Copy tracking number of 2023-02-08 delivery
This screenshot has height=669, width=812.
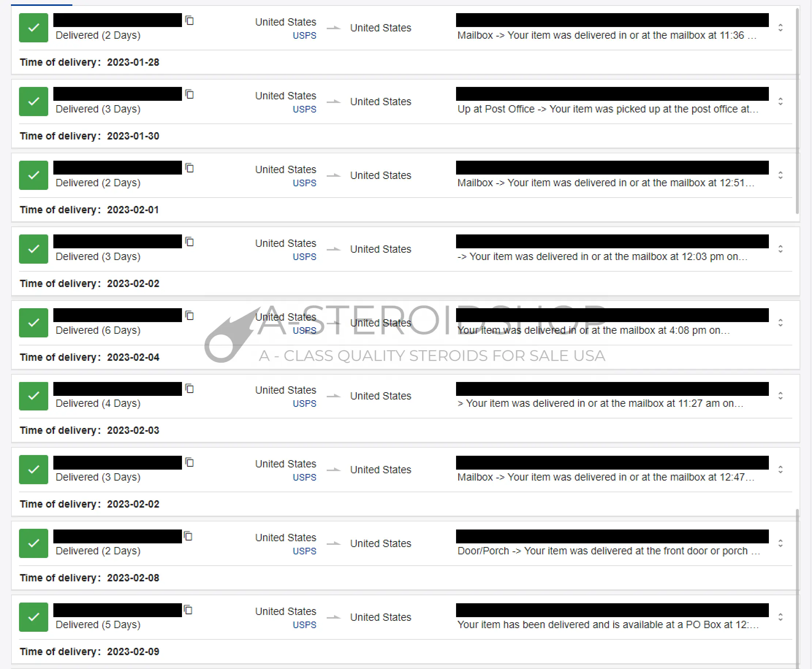point(188,536)
